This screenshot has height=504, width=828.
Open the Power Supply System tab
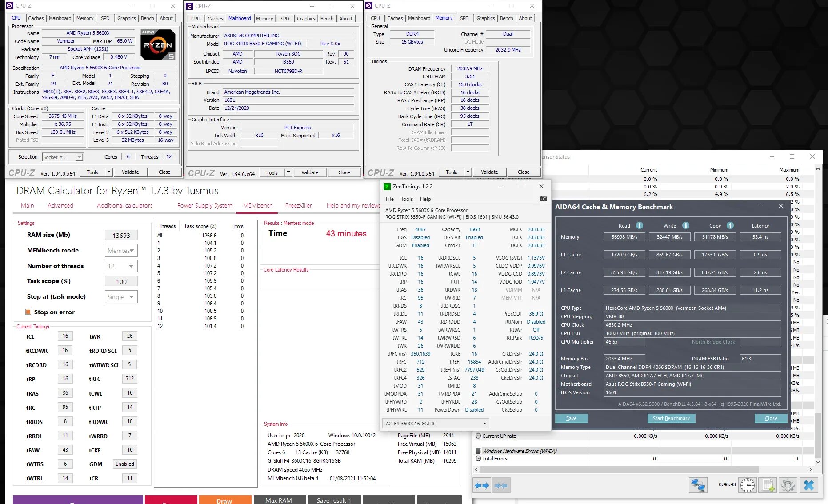click(204, 205)
